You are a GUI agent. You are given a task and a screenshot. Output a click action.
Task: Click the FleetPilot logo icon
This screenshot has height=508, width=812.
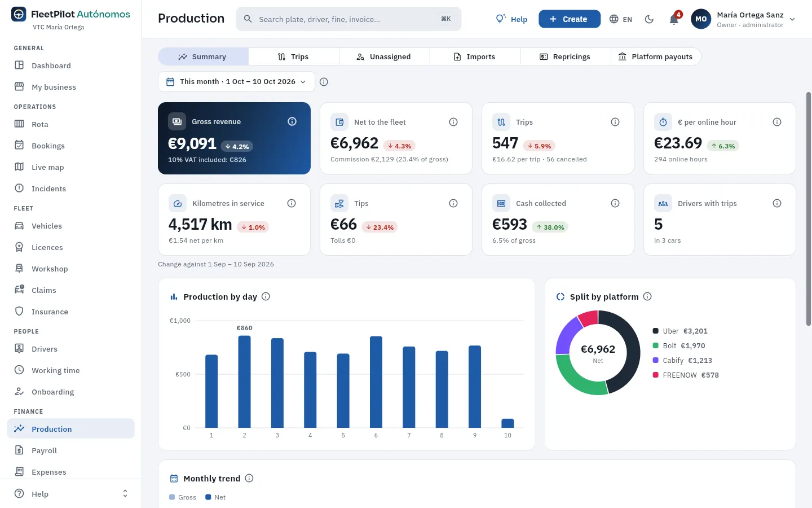click(19, 14)
